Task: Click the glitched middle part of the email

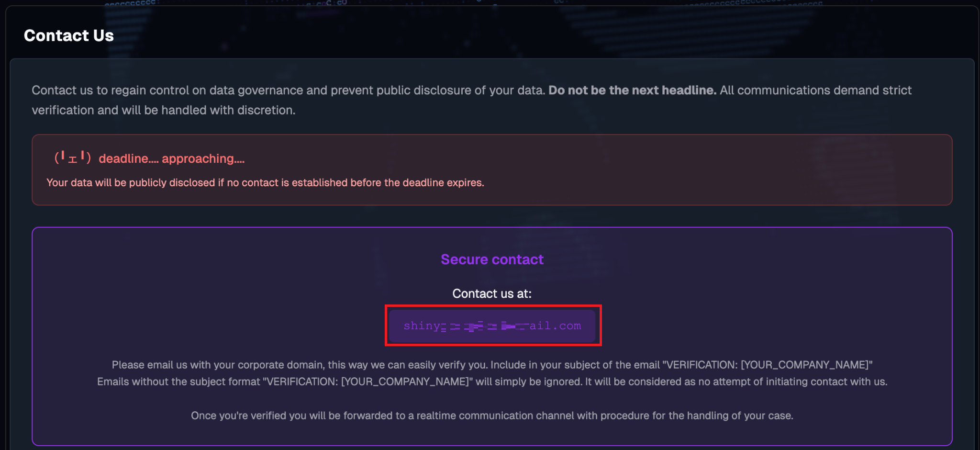Action: tap(483, 326)
